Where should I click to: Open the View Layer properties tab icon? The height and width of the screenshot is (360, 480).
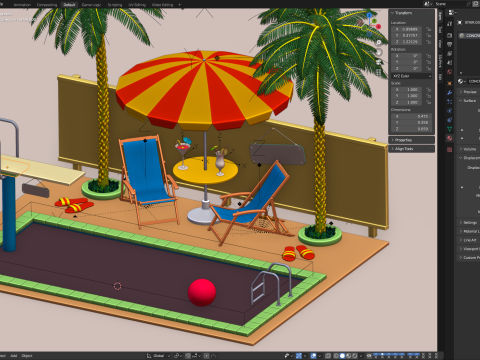tap(449, 53)
